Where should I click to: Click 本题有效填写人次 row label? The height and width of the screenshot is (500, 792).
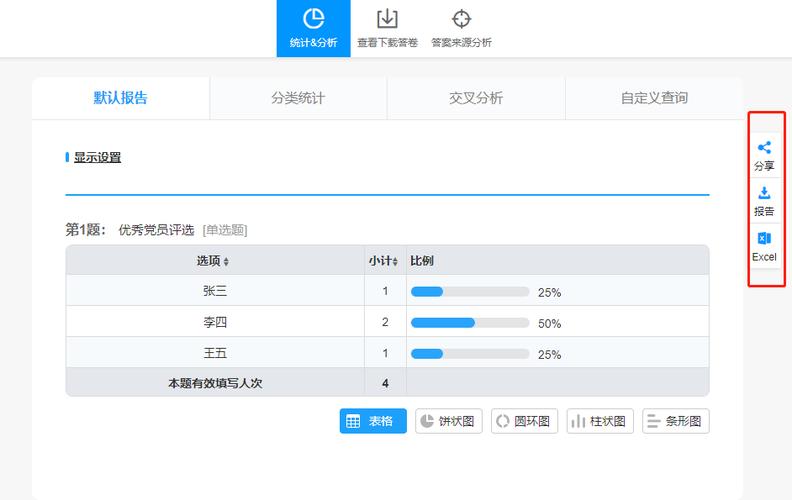215,383
